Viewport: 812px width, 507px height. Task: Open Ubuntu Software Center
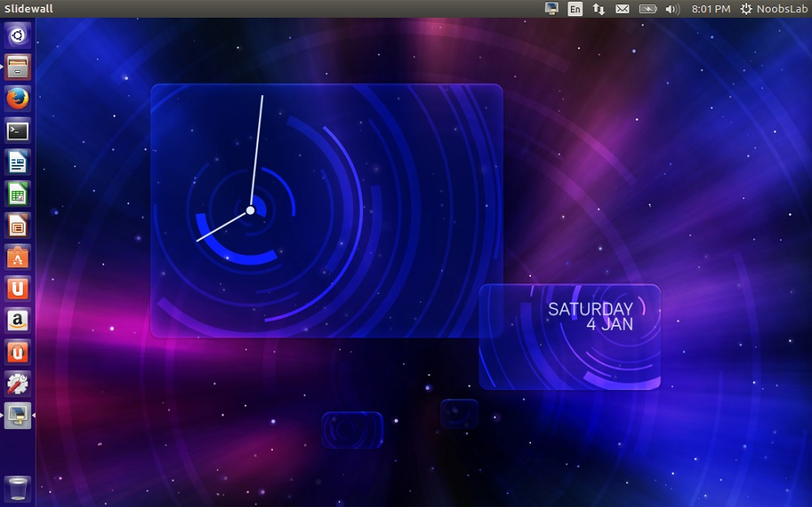(x=18, y=257)
